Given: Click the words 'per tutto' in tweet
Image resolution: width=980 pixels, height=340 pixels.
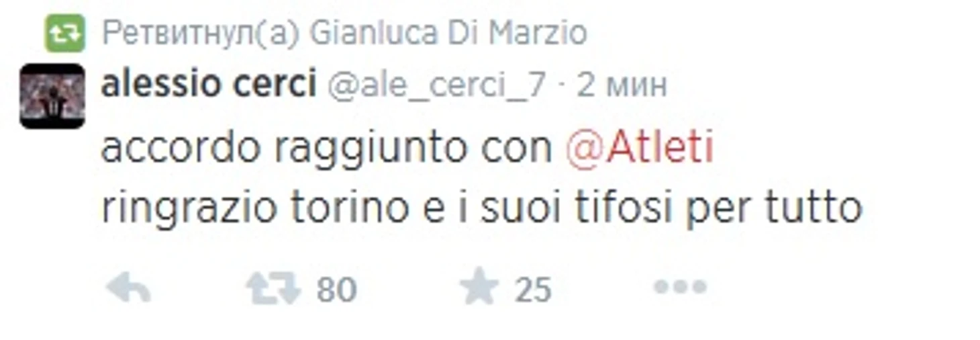Looking at the screenshot, I should point(774,210).
